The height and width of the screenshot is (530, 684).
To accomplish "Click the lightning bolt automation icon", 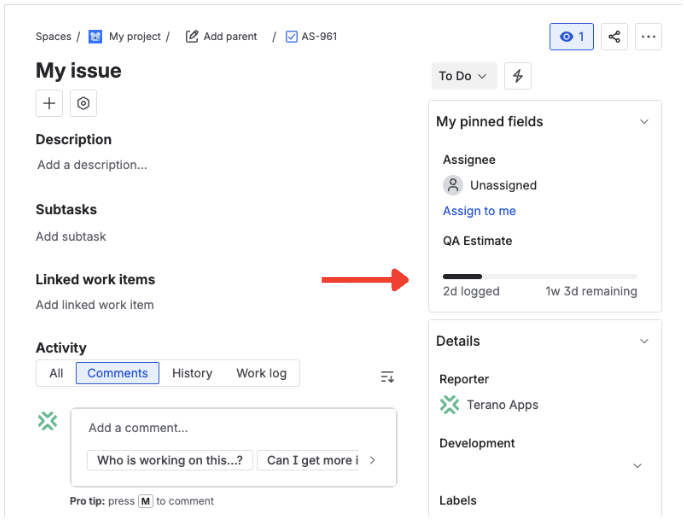I will tap(517, 76).
